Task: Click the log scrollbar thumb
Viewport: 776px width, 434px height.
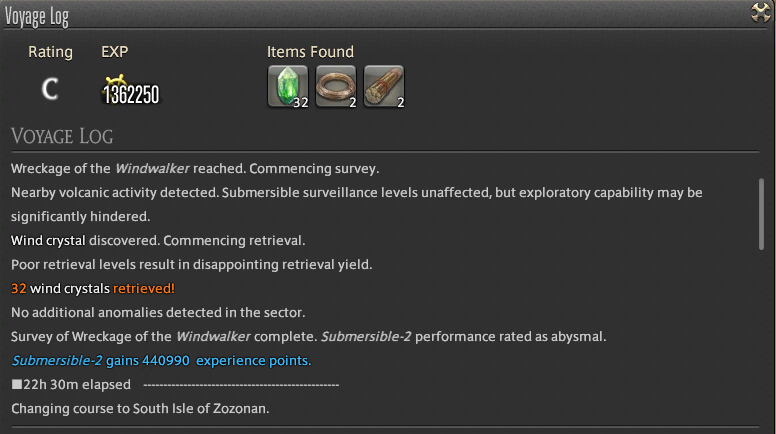Action: click(761, 214)
